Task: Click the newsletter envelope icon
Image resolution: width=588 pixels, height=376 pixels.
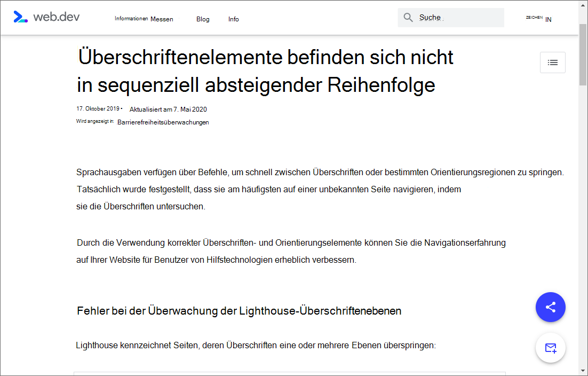Action: coord(550,348)
